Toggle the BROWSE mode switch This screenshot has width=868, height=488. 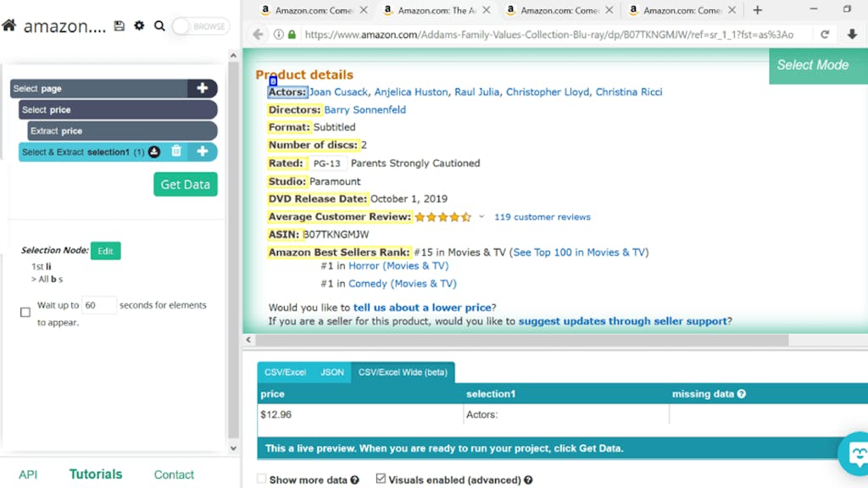[x=200, y=26]
